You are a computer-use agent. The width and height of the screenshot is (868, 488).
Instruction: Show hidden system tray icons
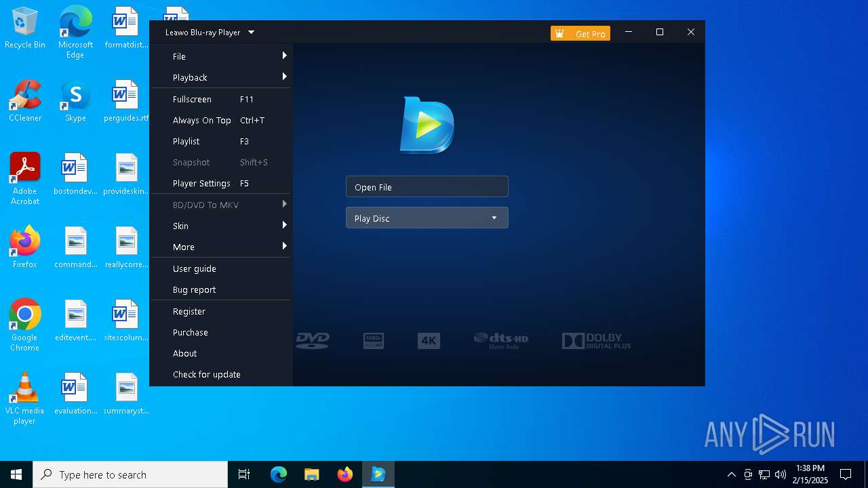[731, 474]
